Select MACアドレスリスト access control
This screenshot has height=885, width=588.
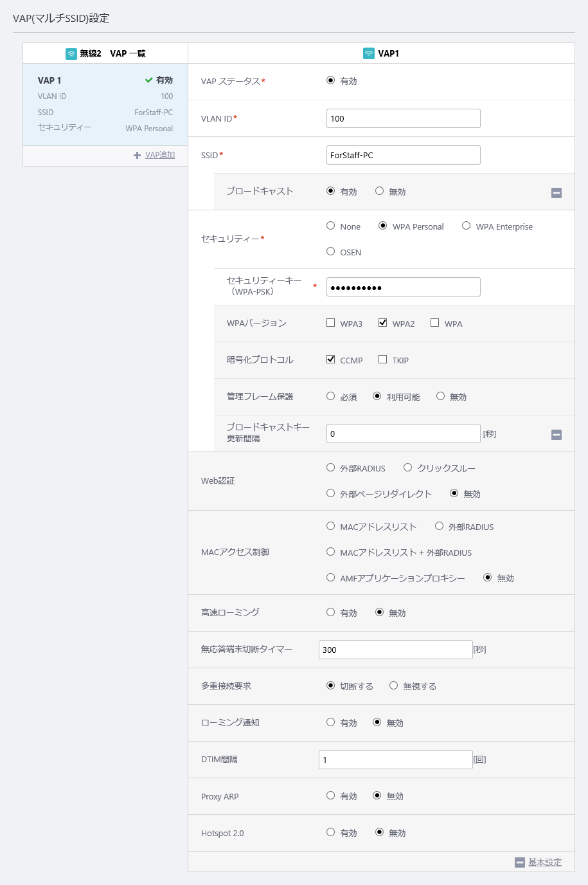330,526
